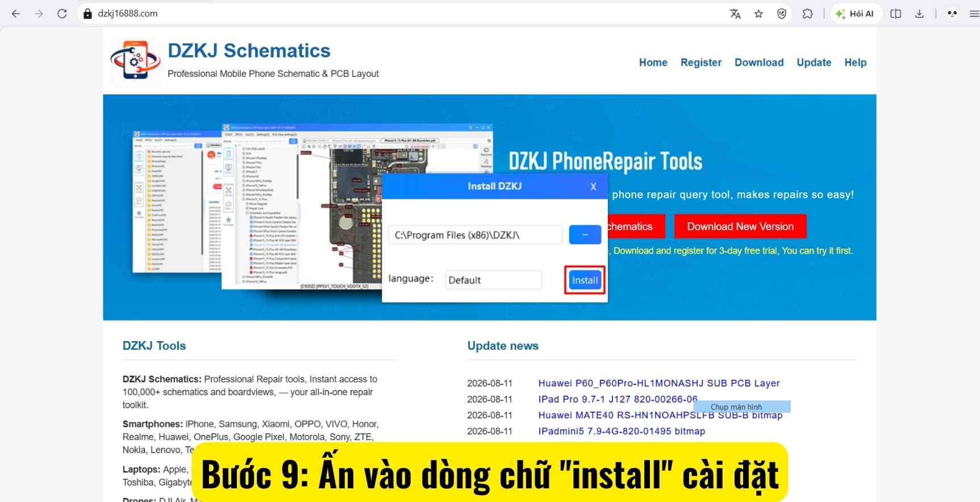The width and height of the screenshot is (980, 502).
Task: Click the banner software screenshot thumbnail
Action: (x=312, y=207)
